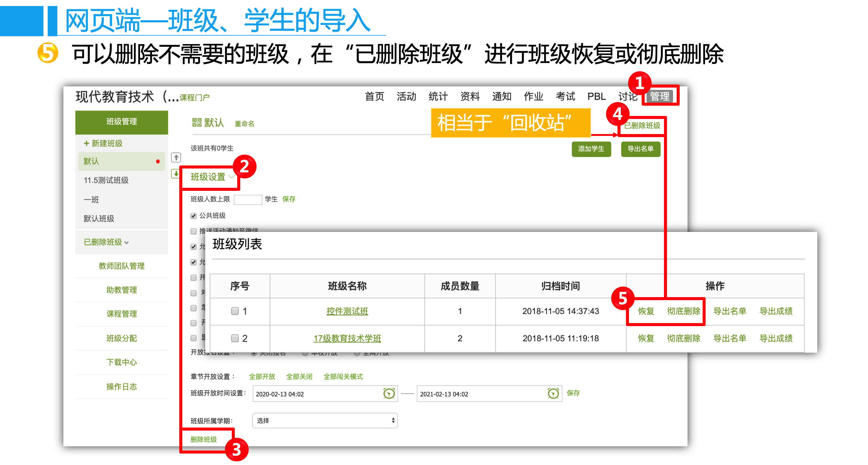Check the box for row 1 控件测试班

235,311
